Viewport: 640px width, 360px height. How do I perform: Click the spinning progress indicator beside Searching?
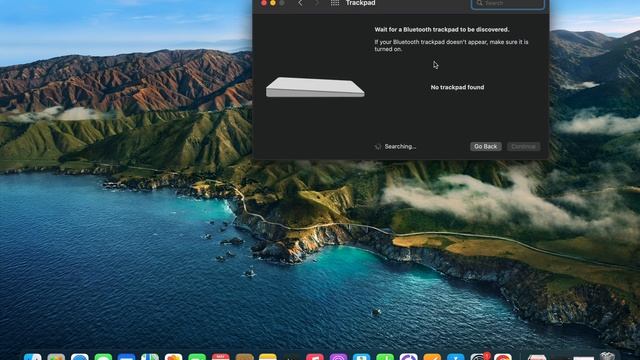[378, 147]
